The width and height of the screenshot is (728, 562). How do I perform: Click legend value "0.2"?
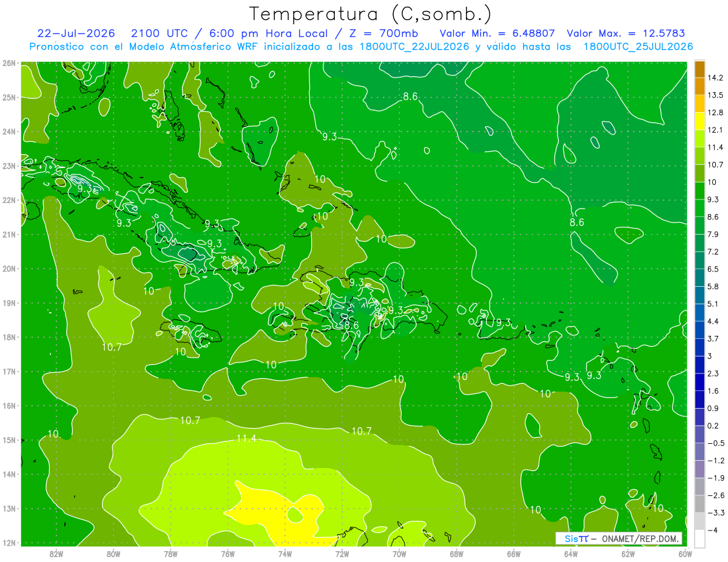click(713, 426)
